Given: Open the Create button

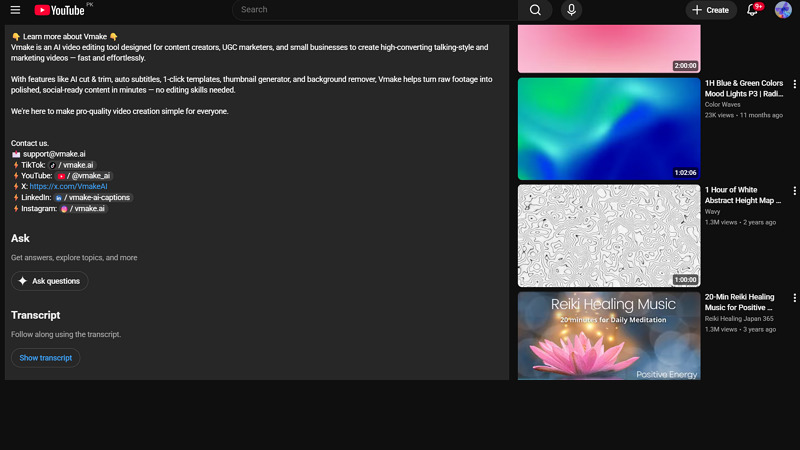Looking at the screenshot, I should (711, 10).
